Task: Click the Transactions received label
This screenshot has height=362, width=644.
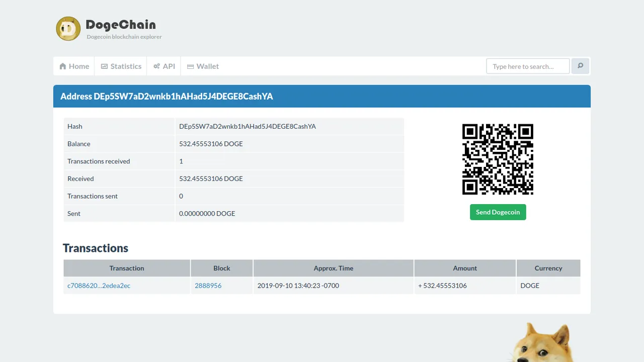Action: click(x=99, y=161)
